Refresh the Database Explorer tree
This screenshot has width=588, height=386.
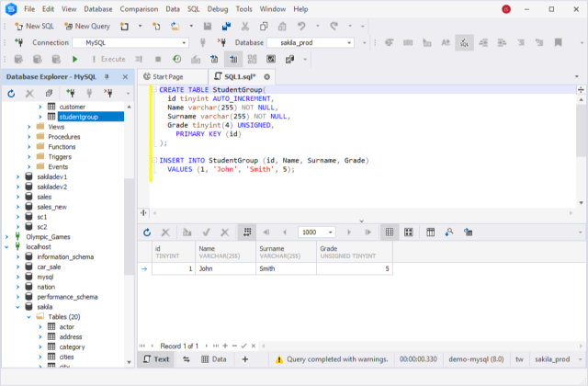[x=11, y=94]
